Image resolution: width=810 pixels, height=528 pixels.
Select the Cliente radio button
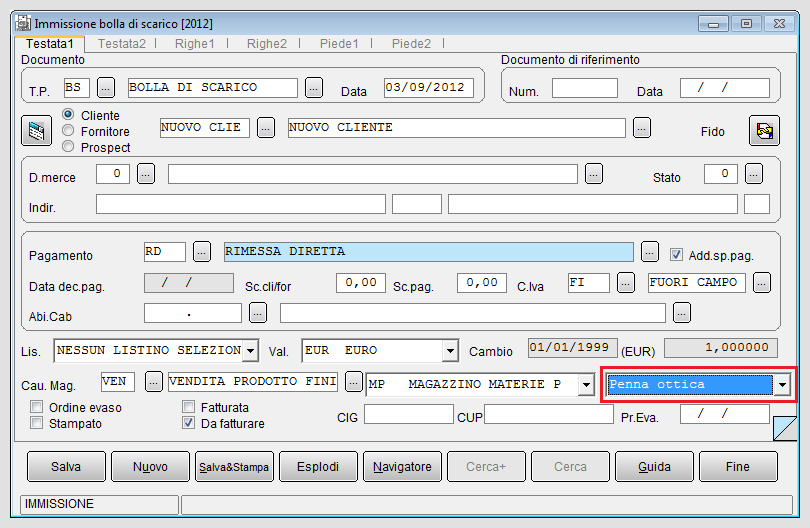click(68, 114)
